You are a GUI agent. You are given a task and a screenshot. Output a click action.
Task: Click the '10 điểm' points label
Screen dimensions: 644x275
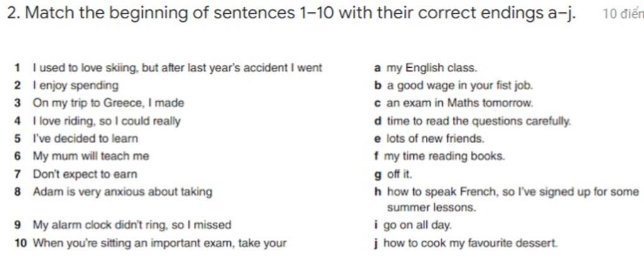[x=623, y=14]
